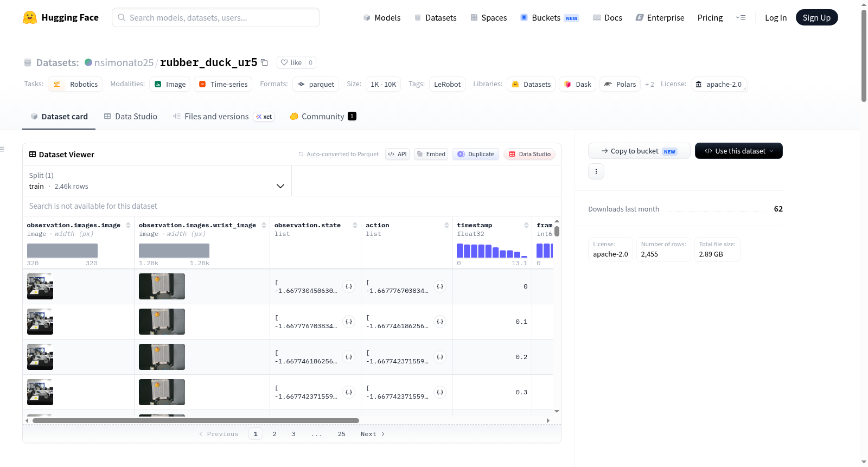The image size is (868, 467).
Task: Click the Embed button
Action: 430,154
